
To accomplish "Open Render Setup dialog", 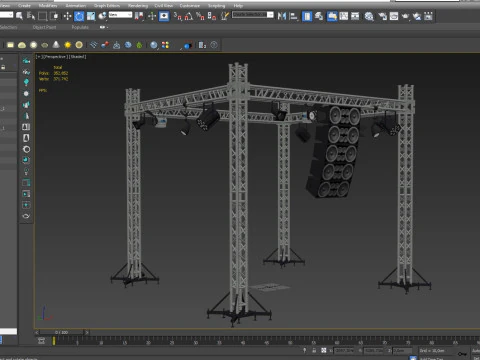I will [x=382, y=16].
